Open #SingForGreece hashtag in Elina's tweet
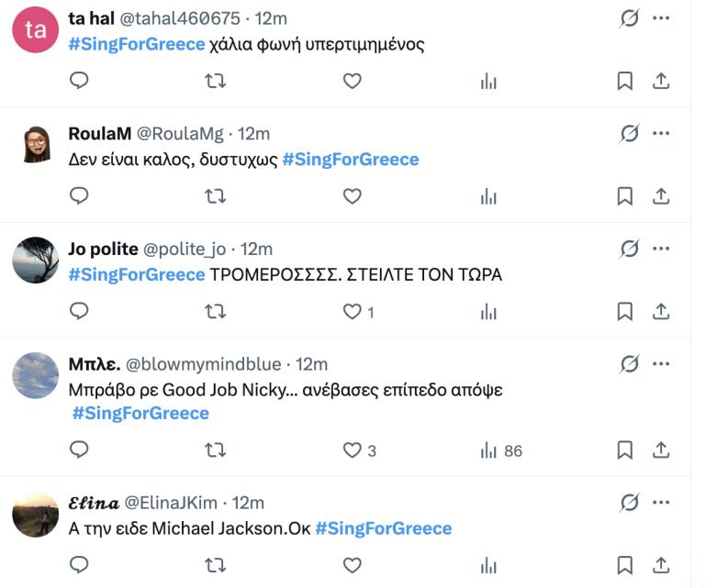 tap(384, 528)
